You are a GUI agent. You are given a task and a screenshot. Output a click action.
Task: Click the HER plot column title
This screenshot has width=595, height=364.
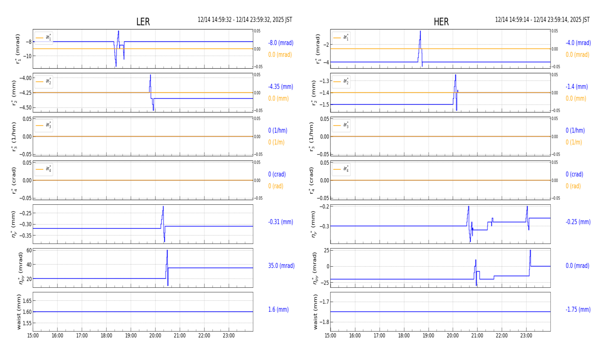(x=441, y=22)
